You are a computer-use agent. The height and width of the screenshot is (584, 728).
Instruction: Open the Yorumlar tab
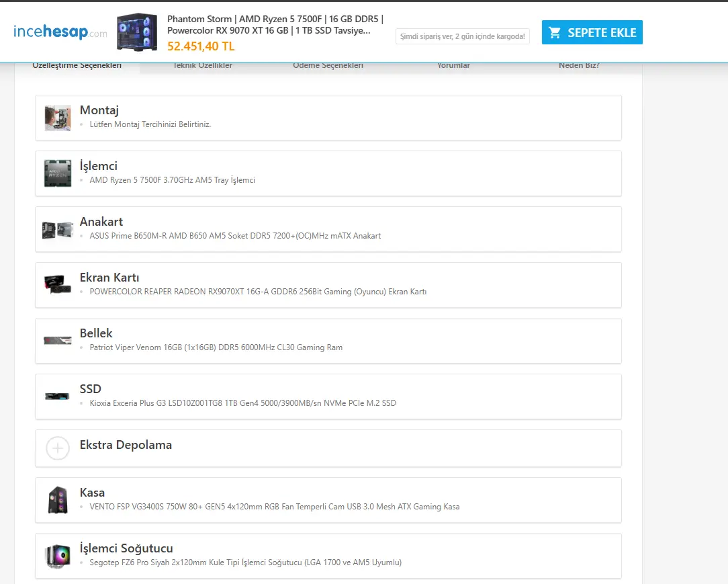click(453, 65)
